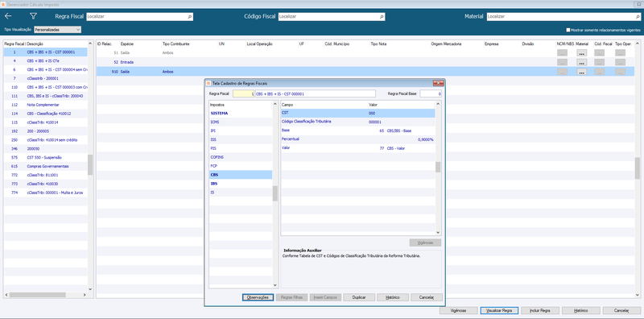The width and height of the screenshot is (644, 319).
Task: Select CBS in the Impostos list
Action: [240, 175]
